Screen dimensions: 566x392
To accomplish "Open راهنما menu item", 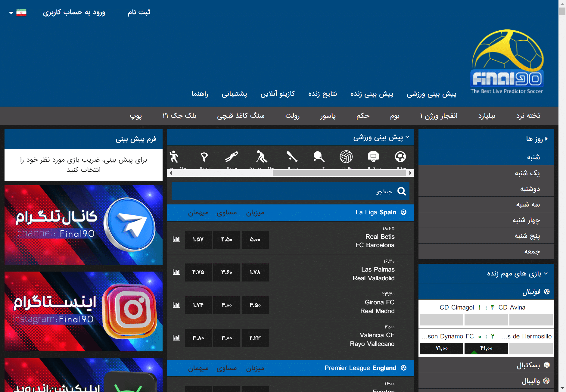I will (200, 94).
